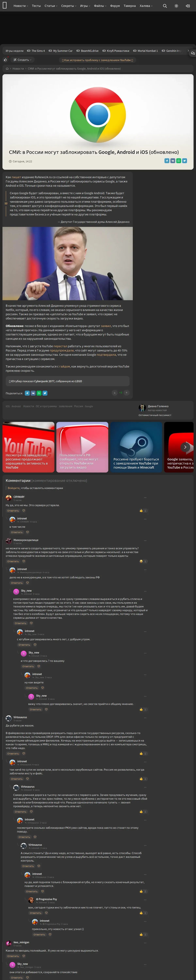
Task: Open the chat bubble icon on right edge
Action: (193, 53)
